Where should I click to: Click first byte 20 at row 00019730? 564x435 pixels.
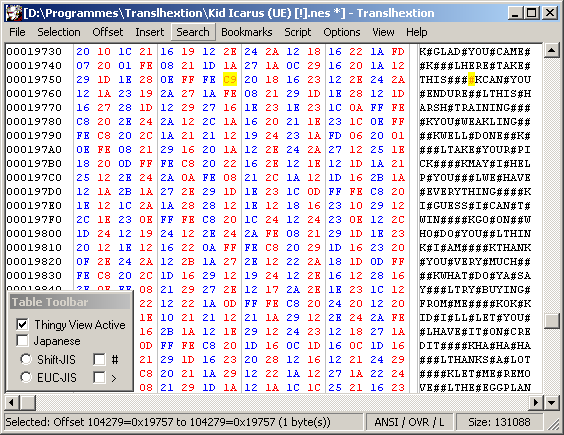click(83, 51)
